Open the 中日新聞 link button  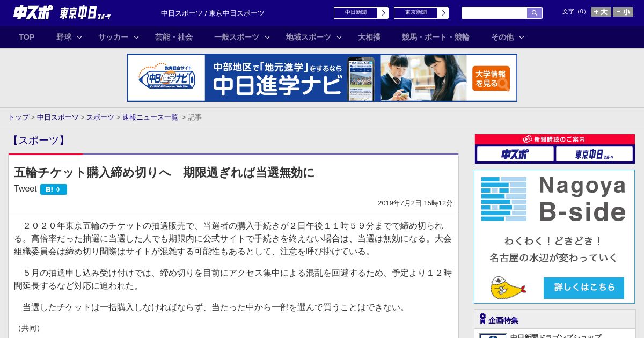pos(356,13)
